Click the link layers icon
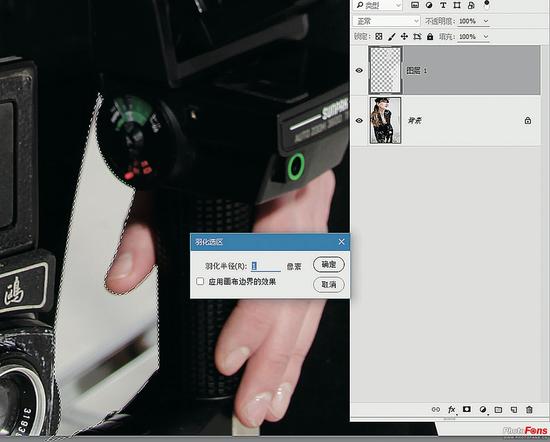 [436, 409]
